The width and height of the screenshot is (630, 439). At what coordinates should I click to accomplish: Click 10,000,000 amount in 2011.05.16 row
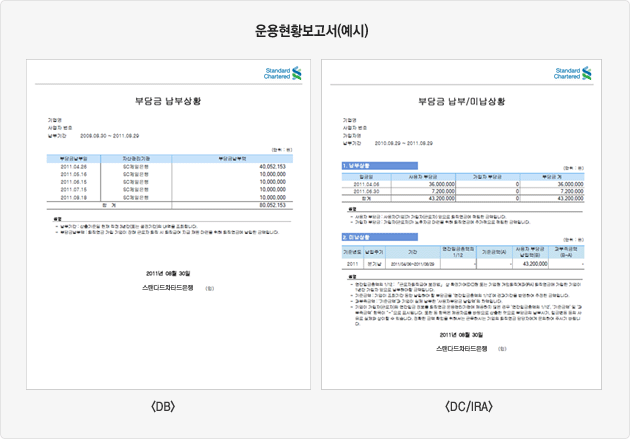coord(272,174)
